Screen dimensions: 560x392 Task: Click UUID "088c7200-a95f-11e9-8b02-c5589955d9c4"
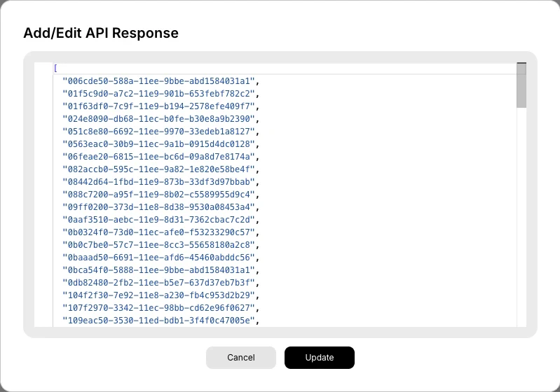[158, 195]
